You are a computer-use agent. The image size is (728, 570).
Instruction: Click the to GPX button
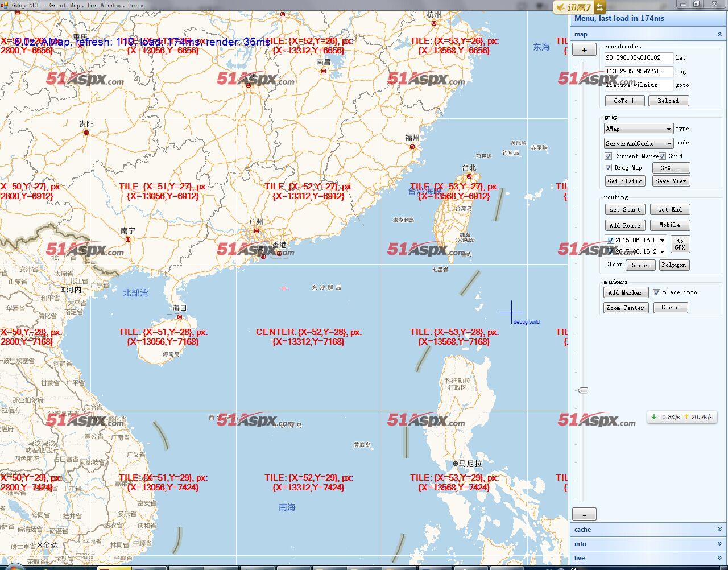pos(680,244)
